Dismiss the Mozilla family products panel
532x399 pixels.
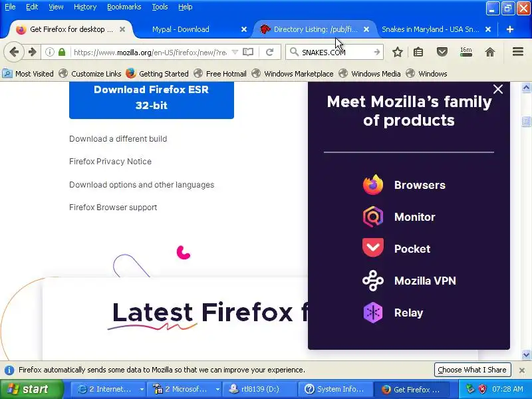point(497,89)
